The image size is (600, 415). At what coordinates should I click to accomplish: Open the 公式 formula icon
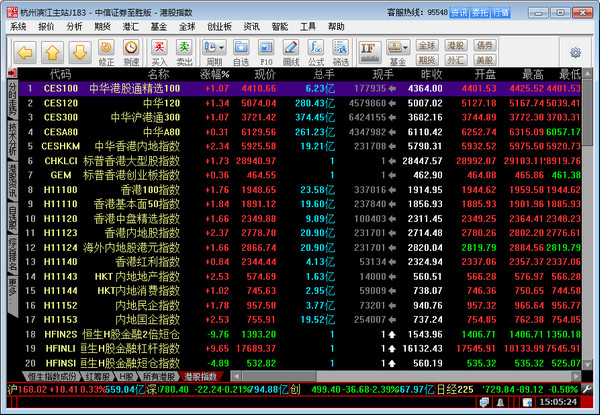pos(315,52)
